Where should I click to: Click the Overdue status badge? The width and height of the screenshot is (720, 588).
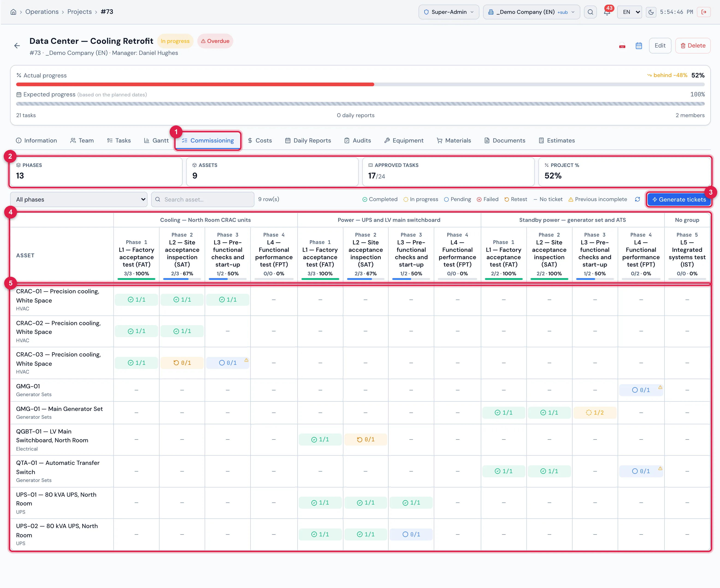215,41
